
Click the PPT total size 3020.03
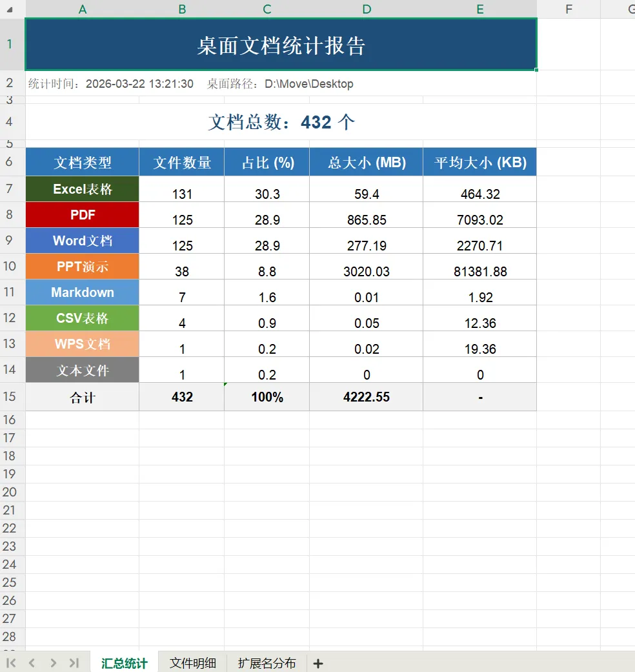point(367,266)
